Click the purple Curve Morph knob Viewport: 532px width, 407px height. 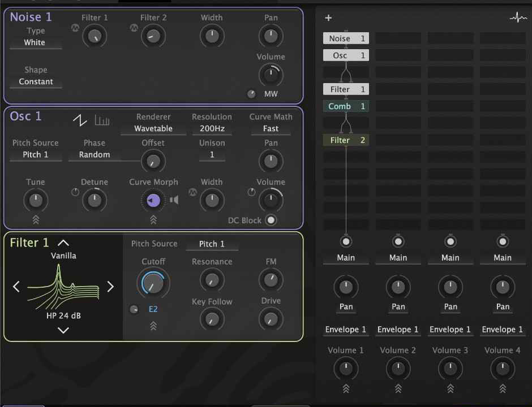pos(153,200)
